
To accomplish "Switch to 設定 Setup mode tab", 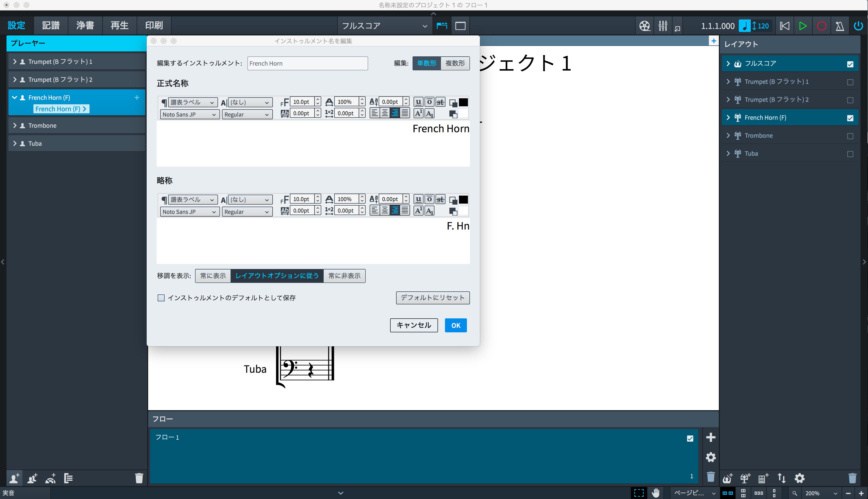I will (16, 25).
